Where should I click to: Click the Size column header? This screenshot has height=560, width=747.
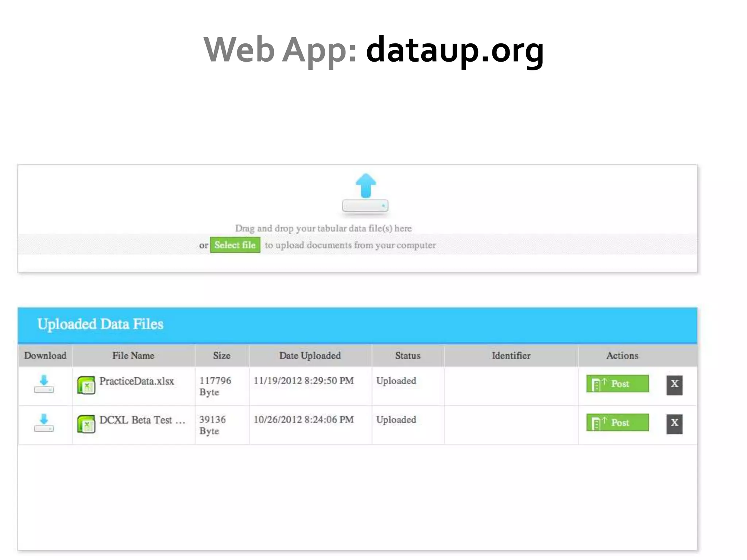pyautogui.click(x=222, y=355)
